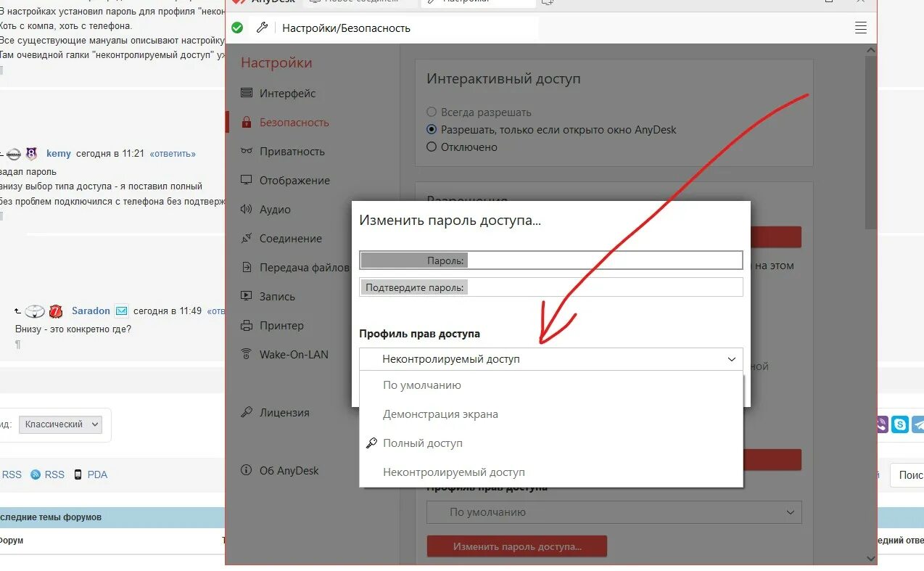Click the monitor icon for Отображение
Image resolution: width=924 pixels, height=571 pixels.
247,180
